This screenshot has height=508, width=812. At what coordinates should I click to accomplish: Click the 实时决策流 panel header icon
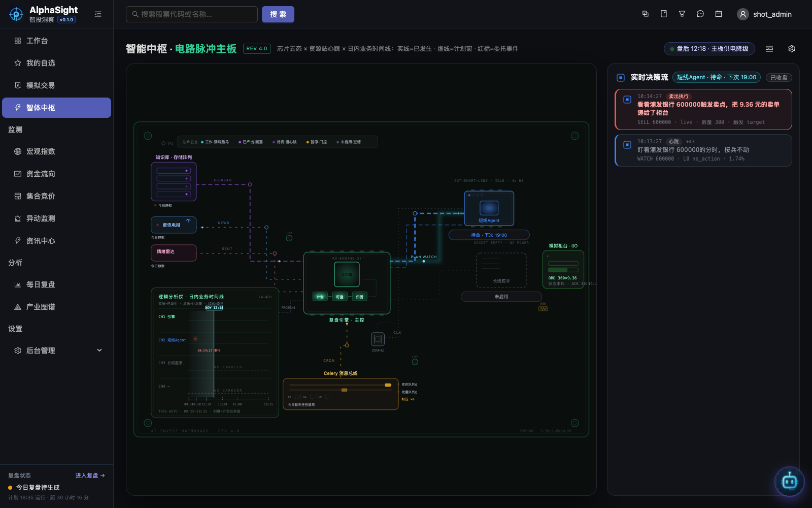(x=621, y=78)
